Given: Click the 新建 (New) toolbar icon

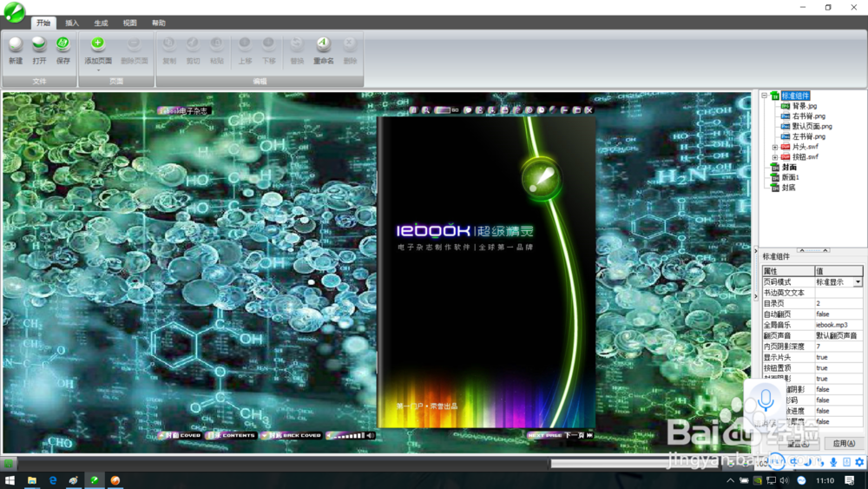Looking at the screenshot, I should tap(16, 43).
